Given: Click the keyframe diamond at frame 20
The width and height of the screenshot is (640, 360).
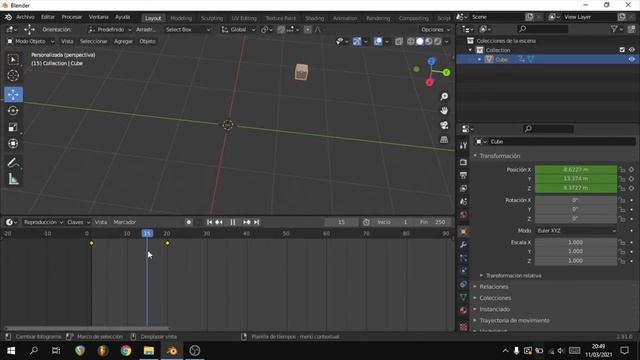Looking at the screenshot, I should point(167,243).
